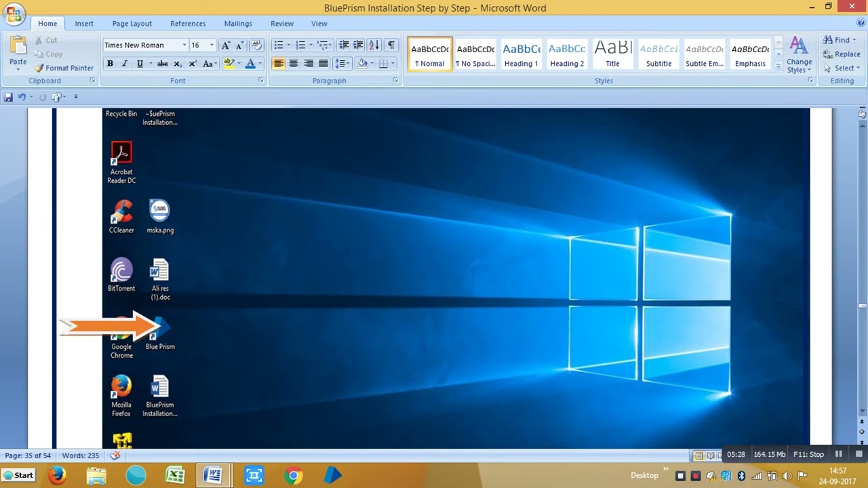Increase the paragraph indent
The height and width of the screenshot is (488, 868).
coord(358,45)
